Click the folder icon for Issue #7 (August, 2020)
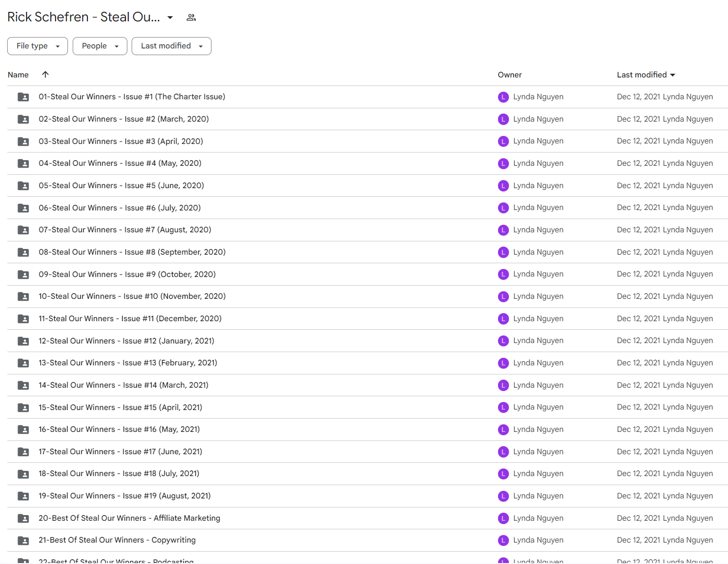Viewport: 728px width, 564px height. [23, 230]
